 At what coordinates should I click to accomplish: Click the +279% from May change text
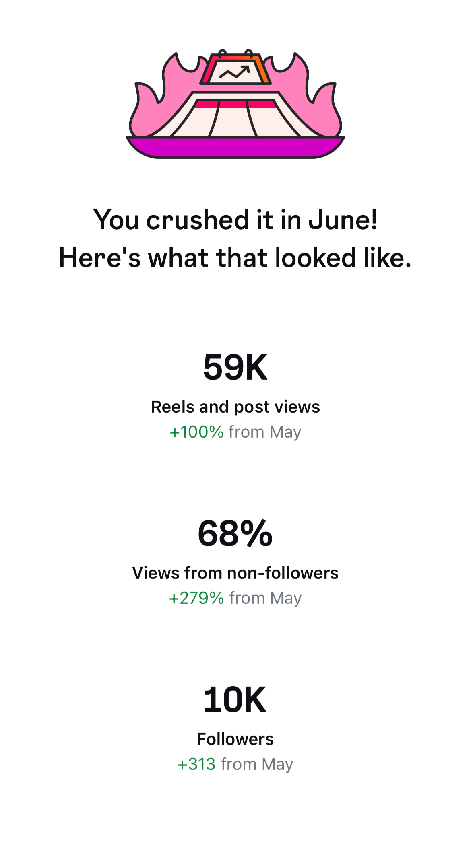[x=235, y=598]
